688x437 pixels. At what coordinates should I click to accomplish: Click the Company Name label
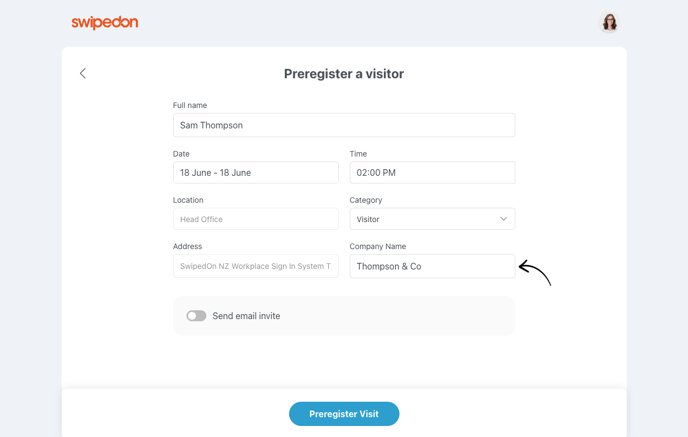[378, 247]
